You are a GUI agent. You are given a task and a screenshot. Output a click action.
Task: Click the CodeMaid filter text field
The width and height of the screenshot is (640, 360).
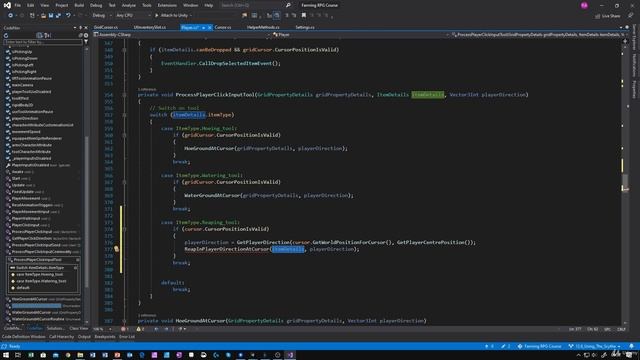pyautogui.click(x=42, y=42)
